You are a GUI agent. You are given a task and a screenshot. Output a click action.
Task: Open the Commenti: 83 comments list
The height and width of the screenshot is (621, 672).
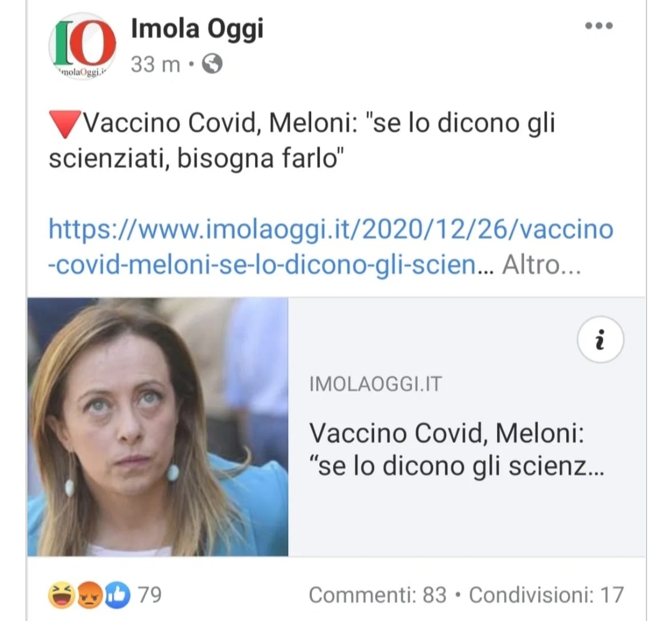point(377,595)
